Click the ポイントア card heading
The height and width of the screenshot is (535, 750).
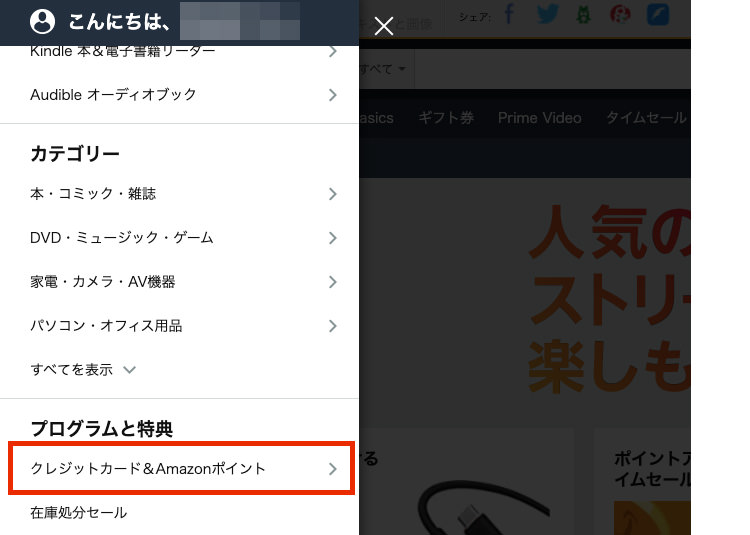tap(652, 469)
